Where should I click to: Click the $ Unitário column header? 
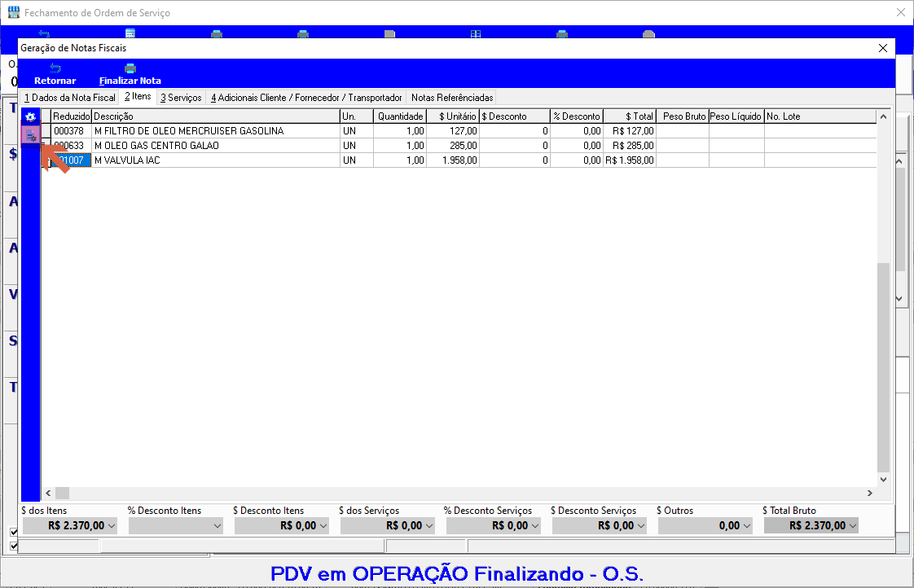point(453,116)
